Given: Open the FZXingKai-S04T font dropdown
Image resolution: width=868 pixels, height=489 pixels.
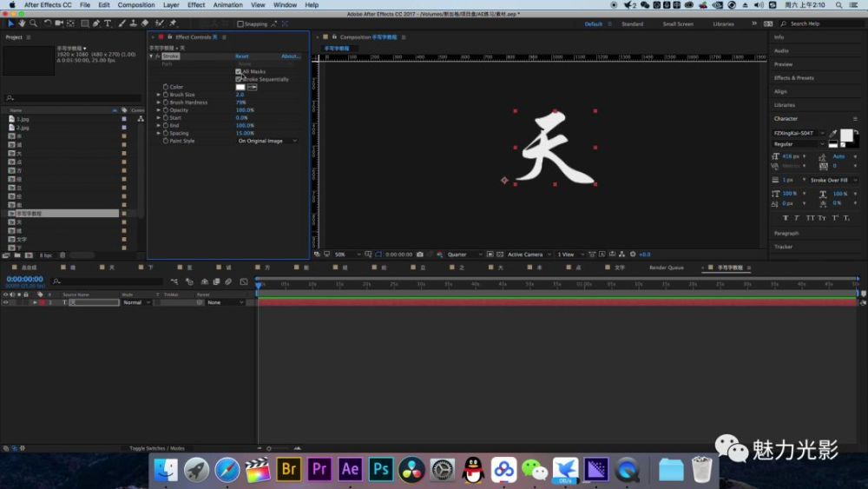Looking at the screenshot, I should (x=799, y=133).
